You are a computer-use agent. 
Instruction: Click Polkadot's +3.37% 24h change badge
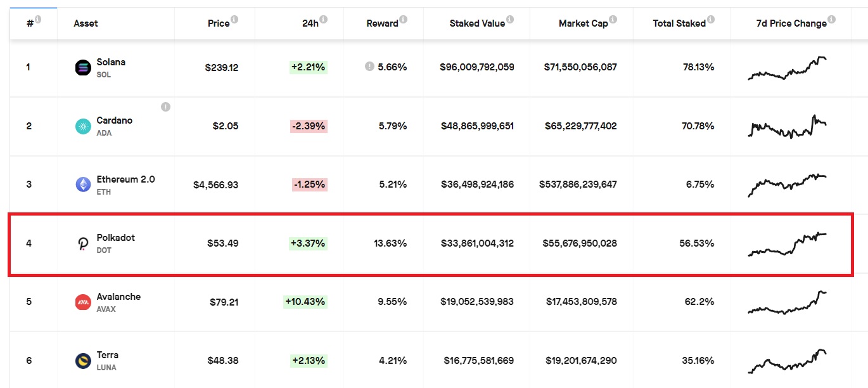308,243
